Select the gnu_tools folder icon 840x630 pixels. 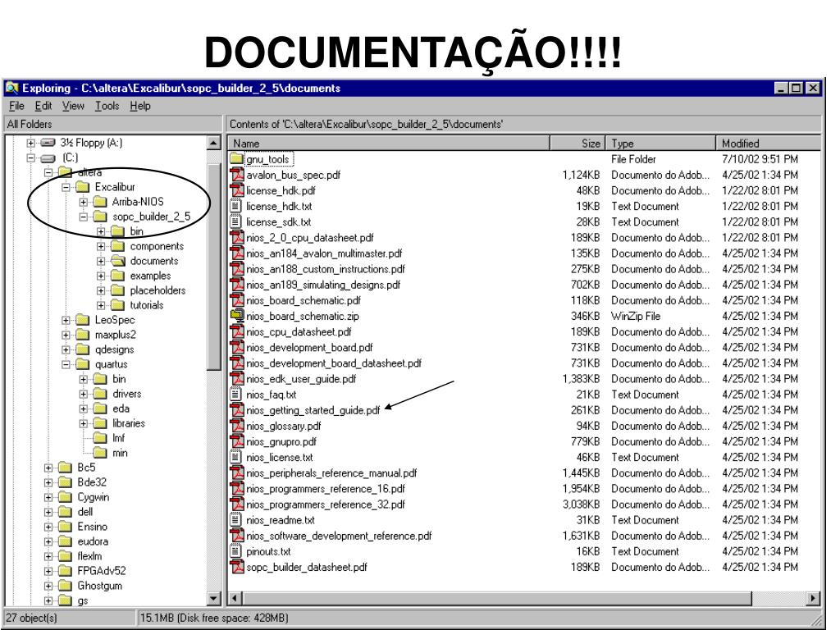point(237,159)
